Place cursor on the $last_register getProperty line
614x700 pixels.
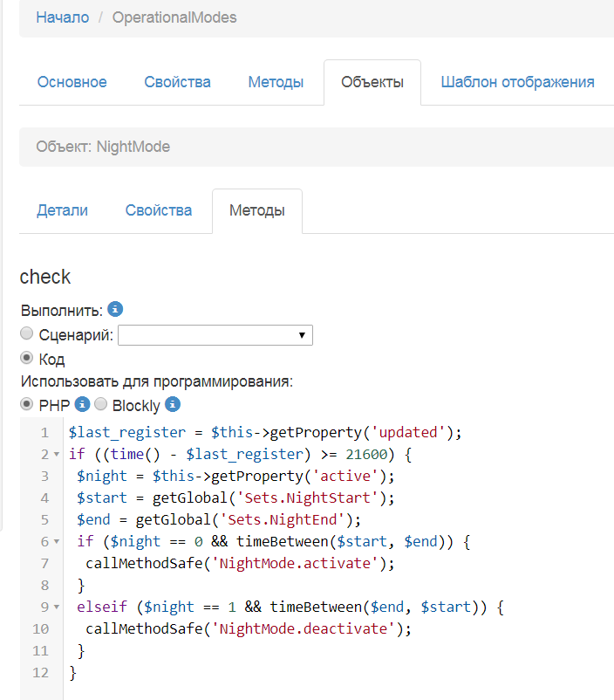click(265, 433)
